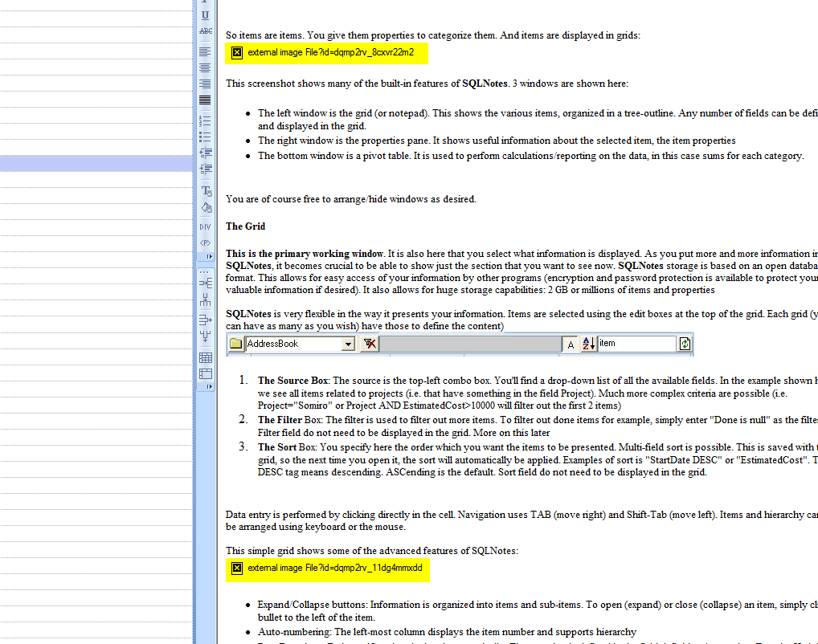Screen dimensions: 818x644
Task: Select the broken image placeholder dqmp2rv_8cxvr22m2
Action: [326, 53]
